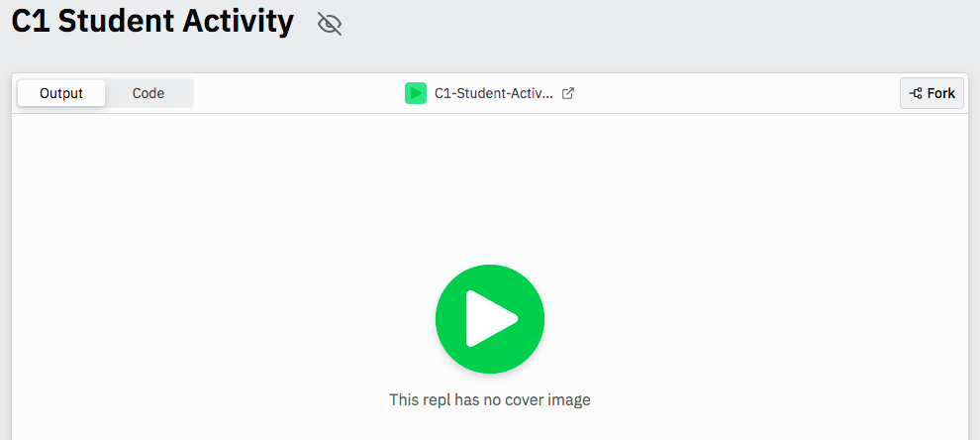Click empty space in the embed header bar
980x440 pixels.
pos(737,93)
